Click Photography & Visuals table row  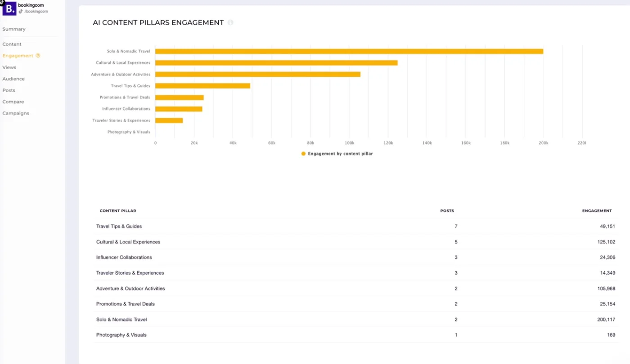click(355, 335)
